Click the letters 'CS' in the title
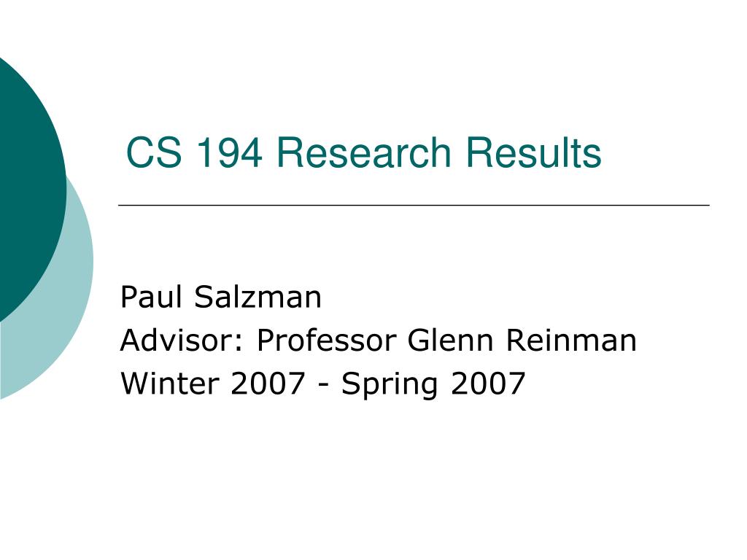This screenshot has height=560, width=747. point(154,152)
